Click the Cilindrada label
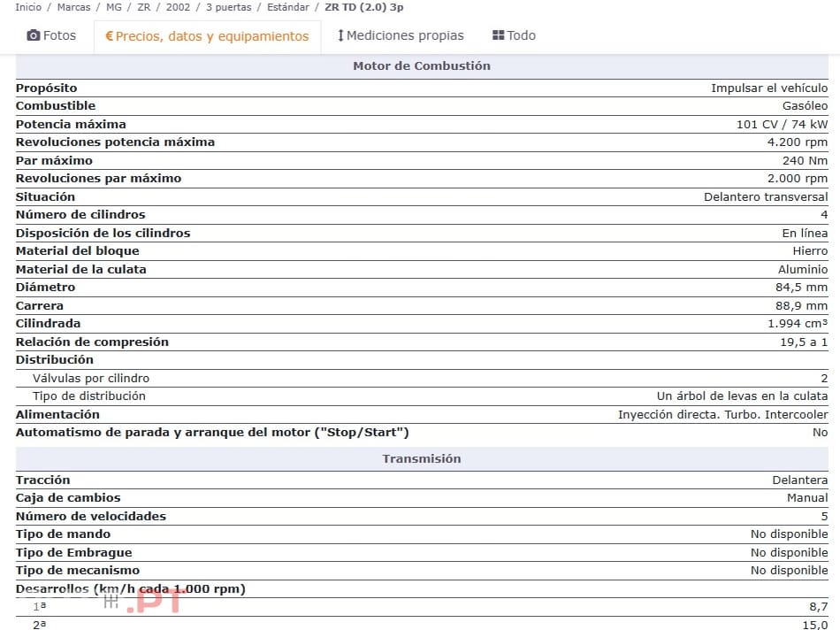 pos(49,324)
